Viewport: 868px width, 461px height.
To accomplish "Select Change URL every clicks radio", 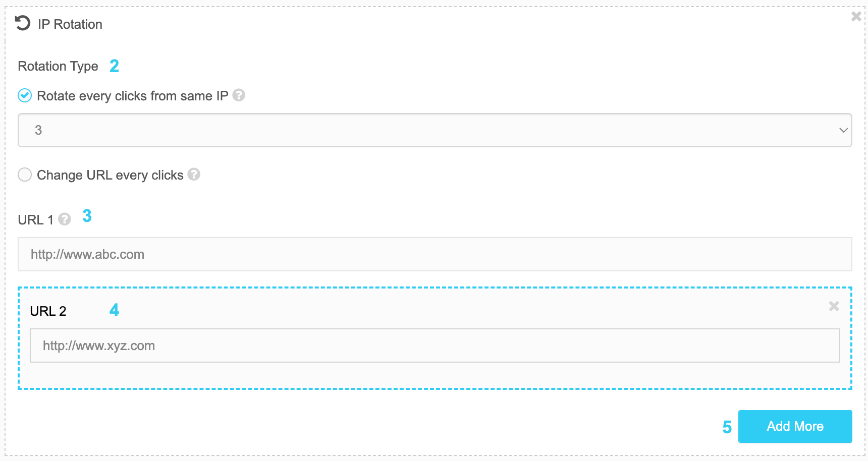I will [25, 175].
